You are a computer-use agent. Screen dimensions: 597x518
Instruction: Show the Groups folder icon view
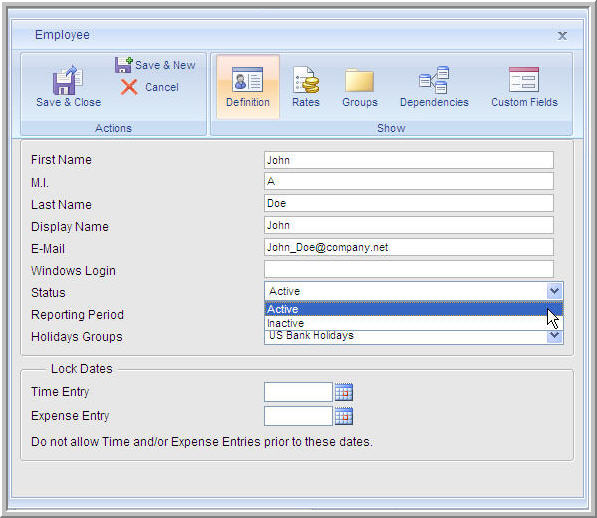pos(359,80)
